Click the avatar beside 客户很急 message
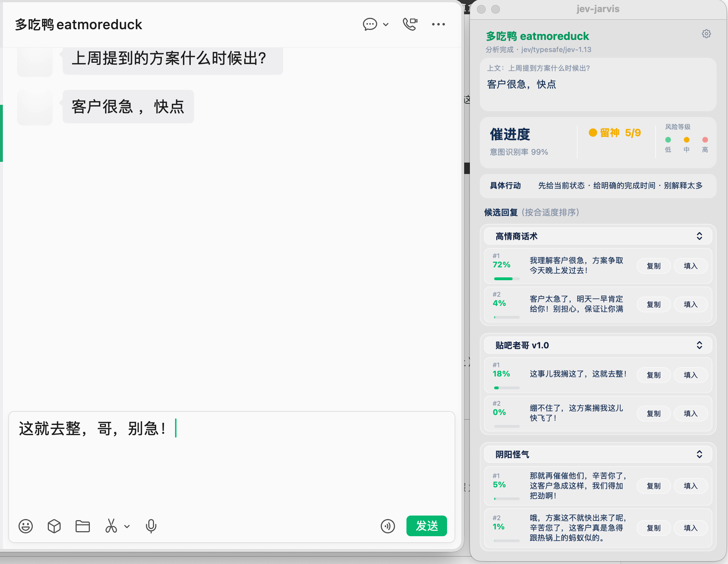This screenshot has height=564, width=728. tap(35, 107)
